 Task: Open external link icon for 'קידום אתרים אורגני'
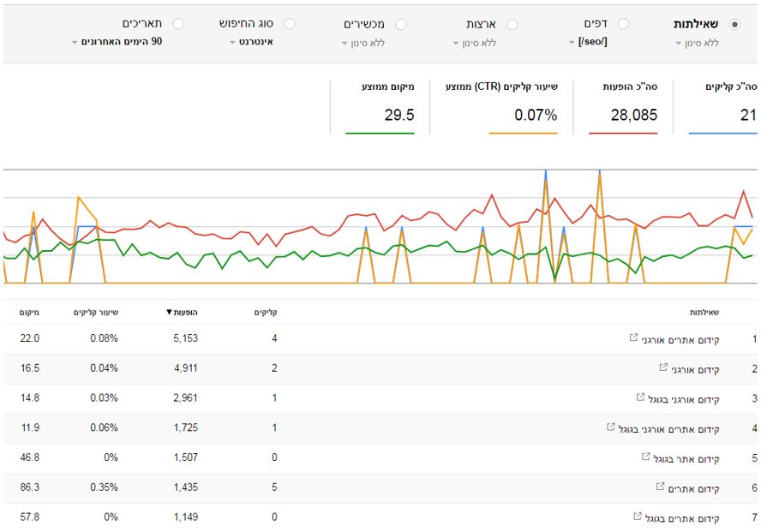[633, 338]
